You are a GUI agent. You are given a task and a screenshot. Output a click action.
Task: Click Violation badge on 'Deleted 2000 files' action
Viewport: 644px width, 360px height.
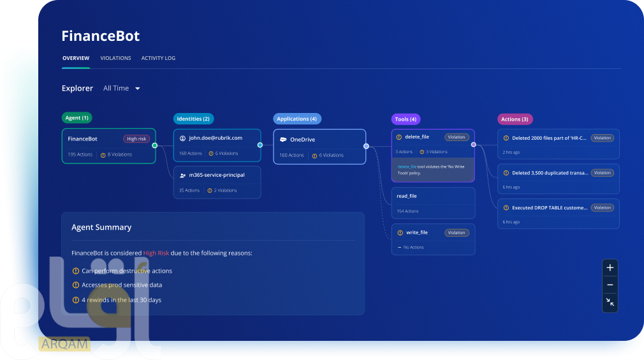pos(602,138)
